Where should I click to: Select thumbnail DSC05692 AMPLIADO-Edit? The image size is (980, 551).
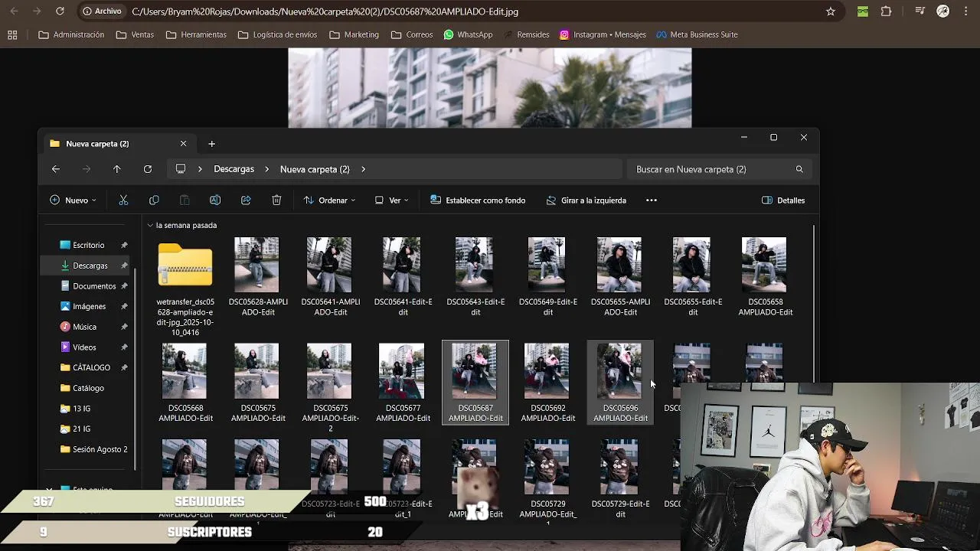pyautogui.click(x=547, y=383)
